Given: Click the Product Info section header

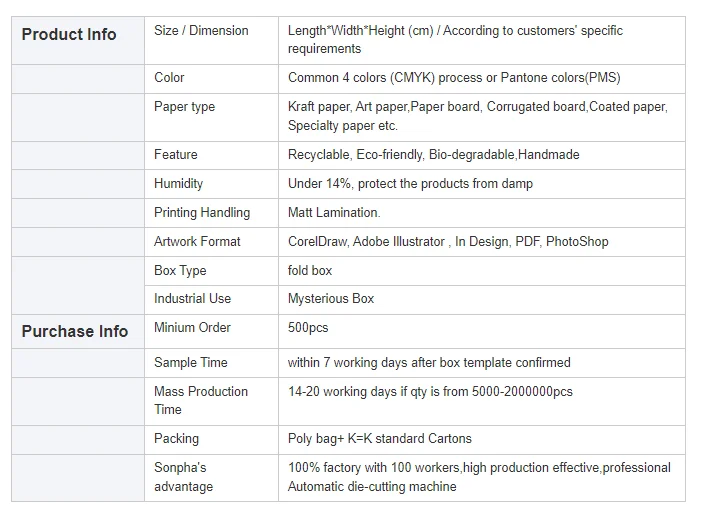Looking at the screenshot, I should tap(69, 35).
